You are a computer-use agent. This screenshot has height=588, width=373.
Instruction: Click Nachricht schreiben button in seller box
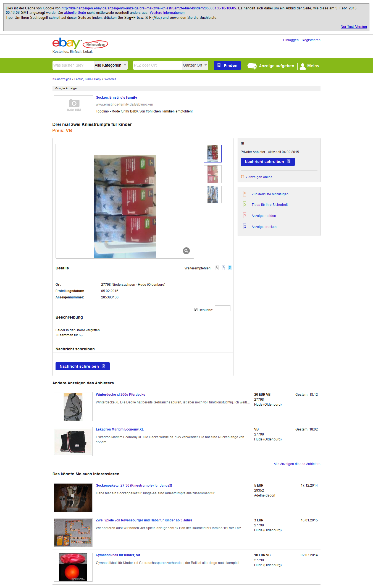[x=267, y=162]
